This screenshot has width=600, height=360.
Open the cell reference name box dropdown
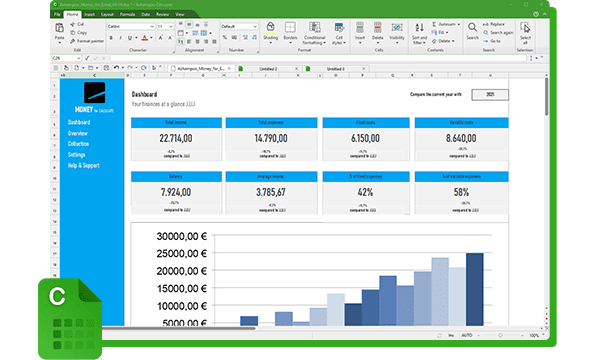(x=78, y=58)
